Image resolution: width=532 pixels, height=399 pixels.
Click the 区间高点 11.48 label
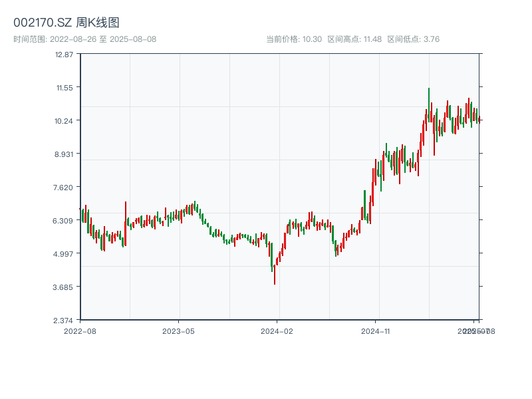pos(354,39)
